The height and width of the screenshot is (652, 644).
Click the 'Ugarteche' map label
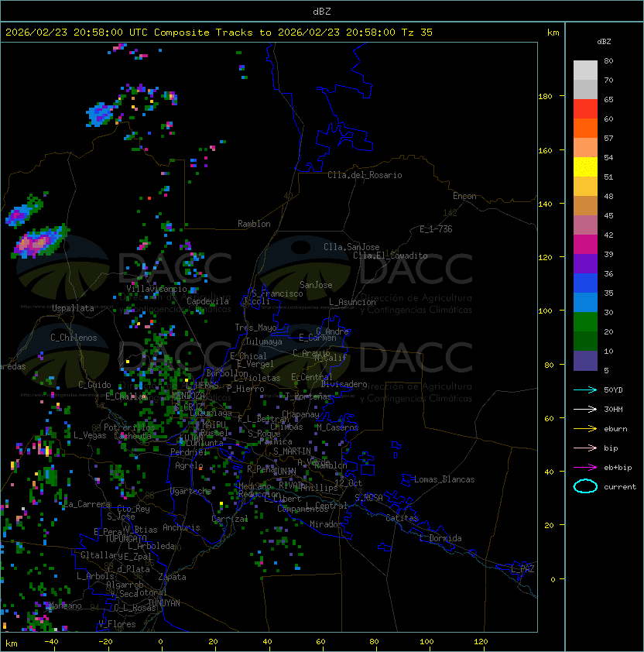[x=191, y=491]
